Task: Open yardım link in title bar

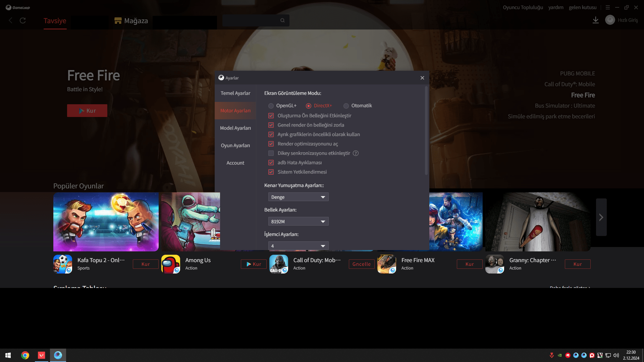Action: [556, 7]
